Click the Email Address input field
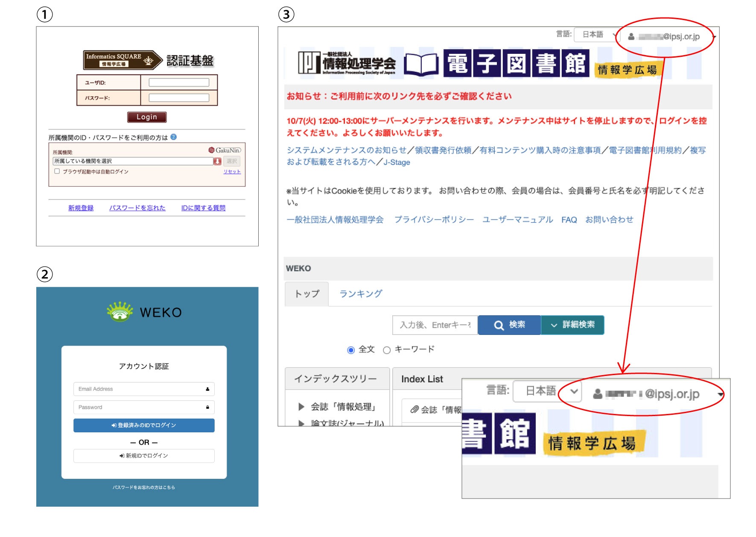This screenshot has height=537, width=756. click(144, 389)
